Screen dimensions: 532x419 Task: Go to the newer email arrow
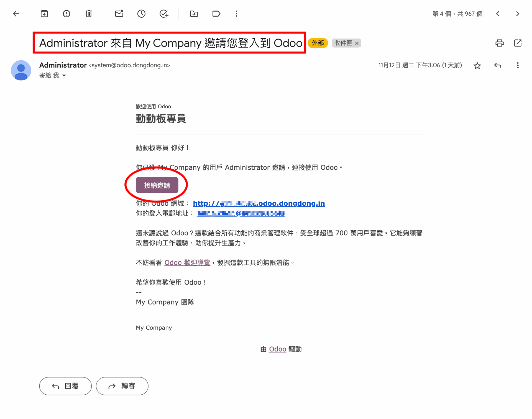point(498,14)
